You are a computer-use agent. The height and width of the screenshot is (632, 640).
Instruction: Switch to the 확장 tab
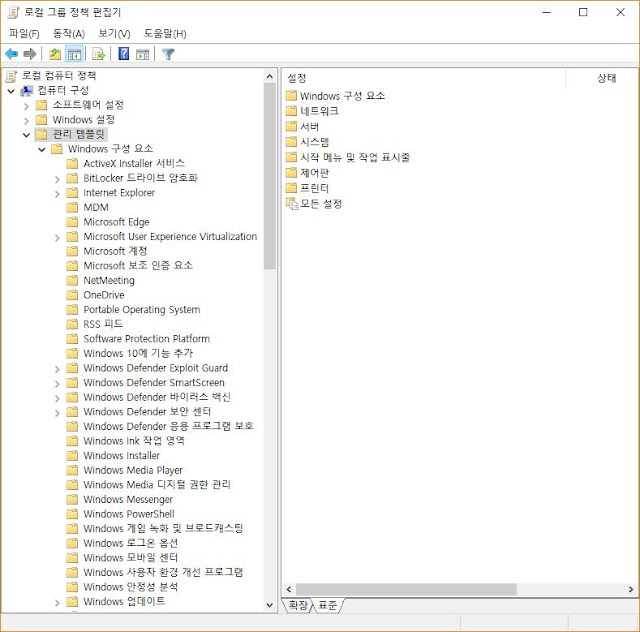[x=298, y=605]
